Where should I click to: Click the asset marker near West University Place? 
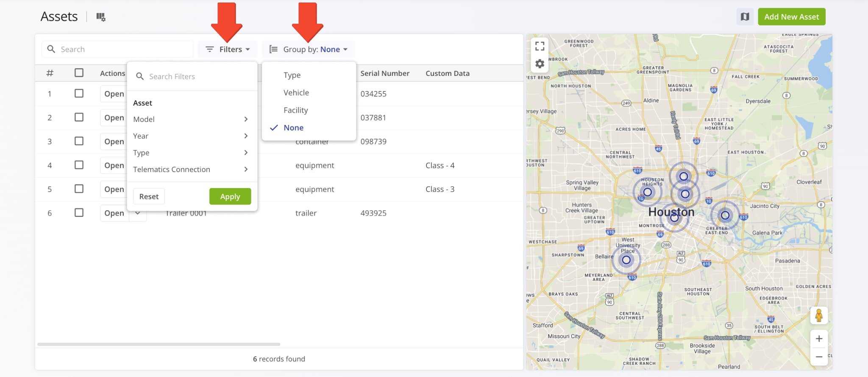[x=626, y=260]
